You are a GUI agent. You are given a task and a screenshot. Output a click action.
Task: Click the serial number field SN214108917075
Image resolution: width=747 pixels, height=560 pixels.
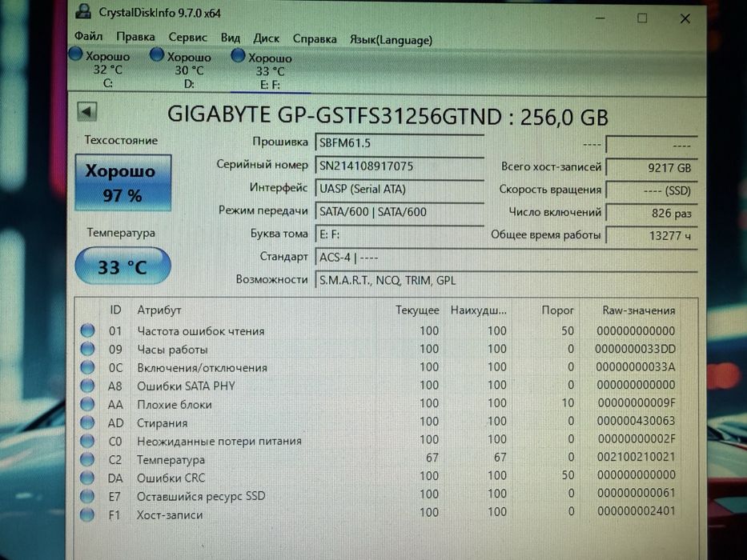pos(400,166)
